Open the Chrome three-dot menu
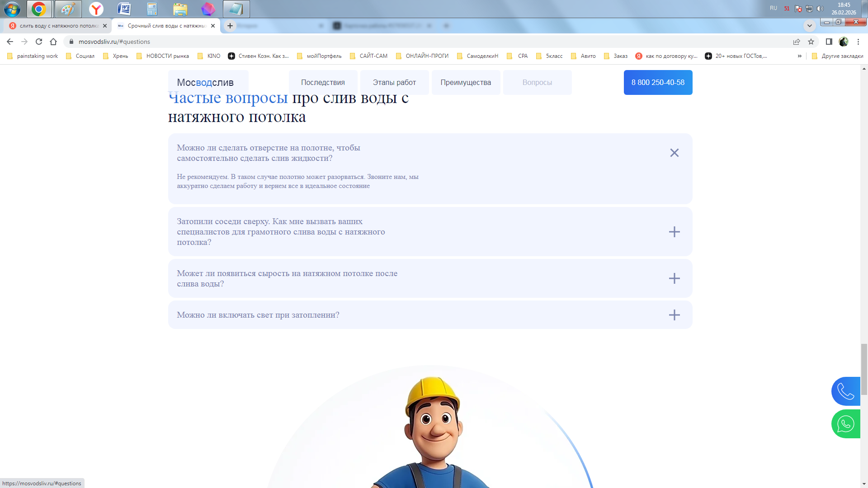The width and height of the screenshot is (868, 488). pos(858,42)
